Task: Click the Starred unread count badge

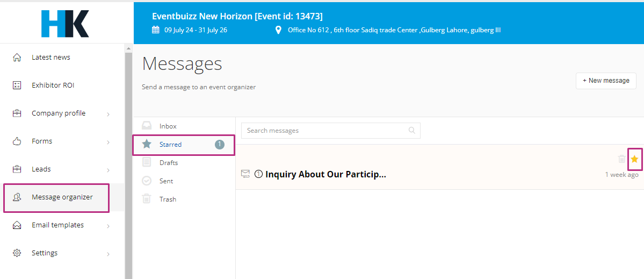Action: [220, 144]
